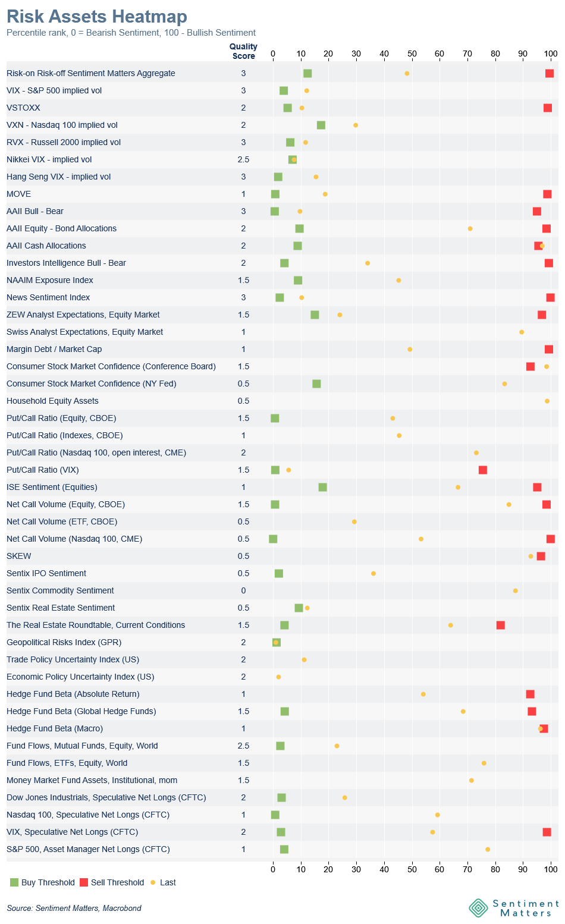This screenshot has width=565, height=924.
Task: Click the Quality Score column header
Action: click(243, 51)
